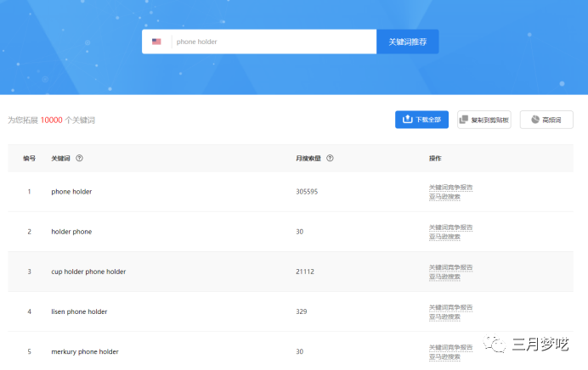Screen dimensions: 588x370
Task: Click 亚马逊搜索 link for 'holder phone' row
Action: click(x=444, y=236)
